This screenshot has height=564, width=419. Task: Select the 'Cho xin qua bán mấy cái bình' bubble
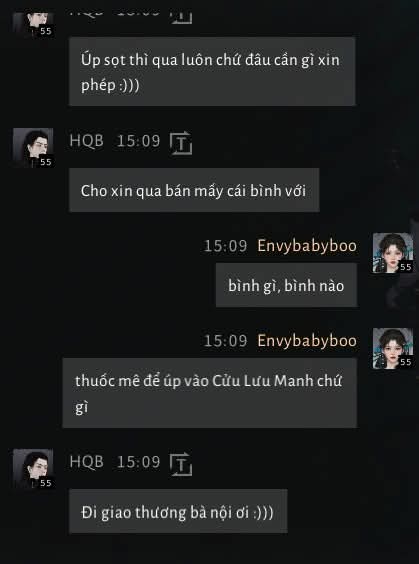point(194,190)
